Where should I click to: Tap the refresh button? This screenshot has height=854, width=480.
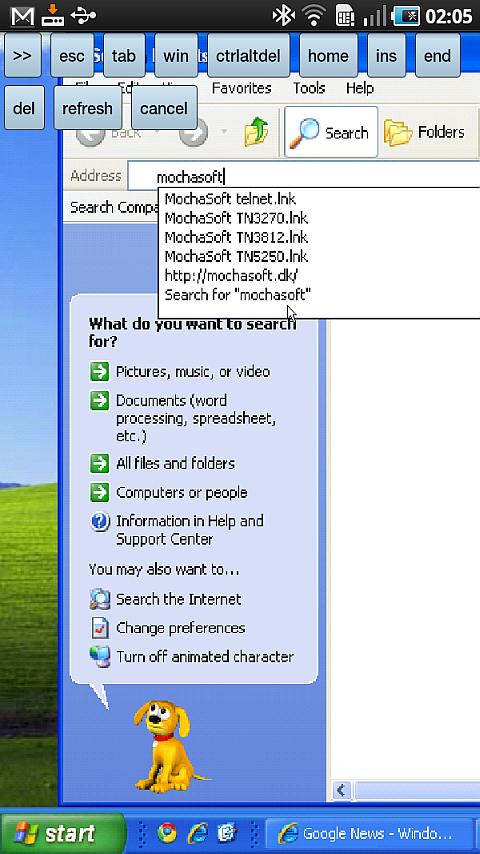pos(87,108)
